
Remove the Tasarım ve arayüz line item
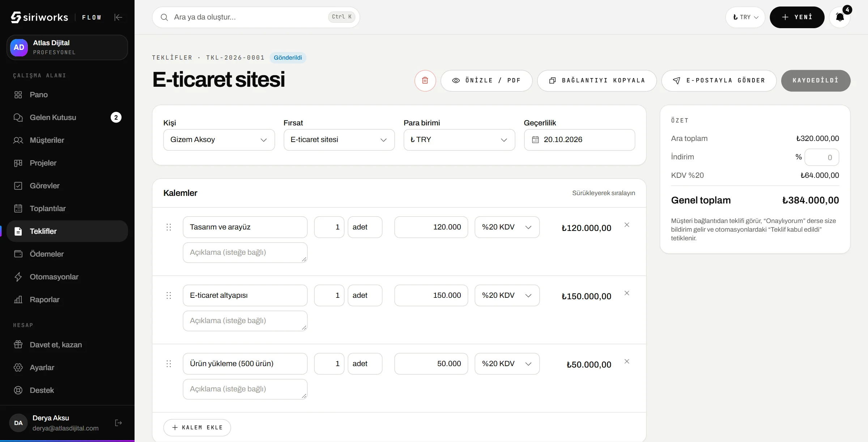coord(627,225)
